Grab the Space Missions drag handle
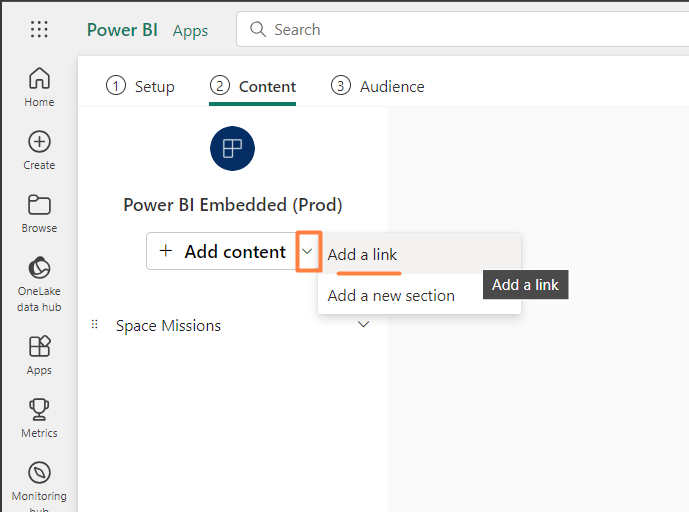Screen dimensions: 689x512 (x=94, y=324)
